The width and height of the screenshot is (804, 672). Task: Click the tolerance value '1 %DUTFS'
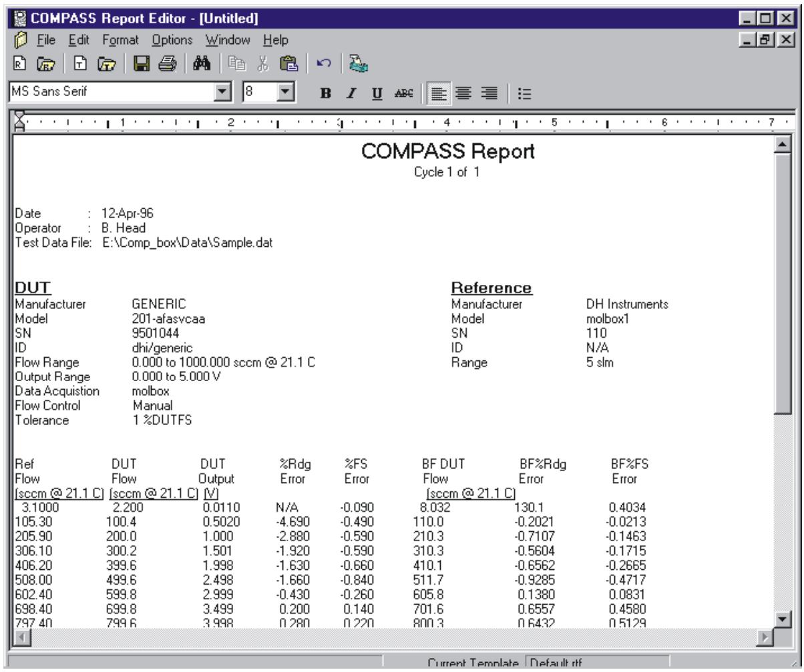tap(161, 420)
